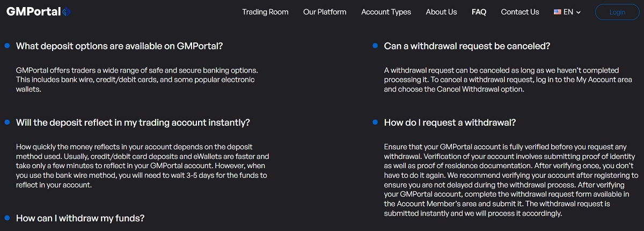Open the About Us link
The image size is (644, 231).
441,12
